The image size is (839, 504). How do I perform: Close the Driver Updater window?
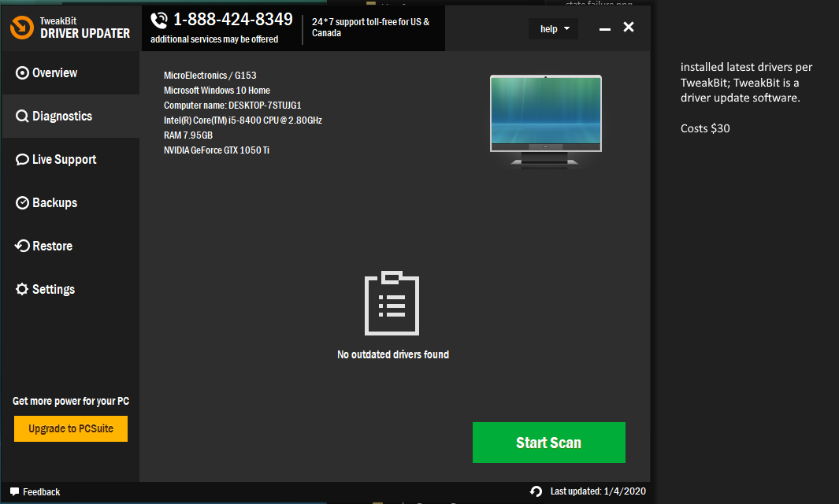(629, 27)
